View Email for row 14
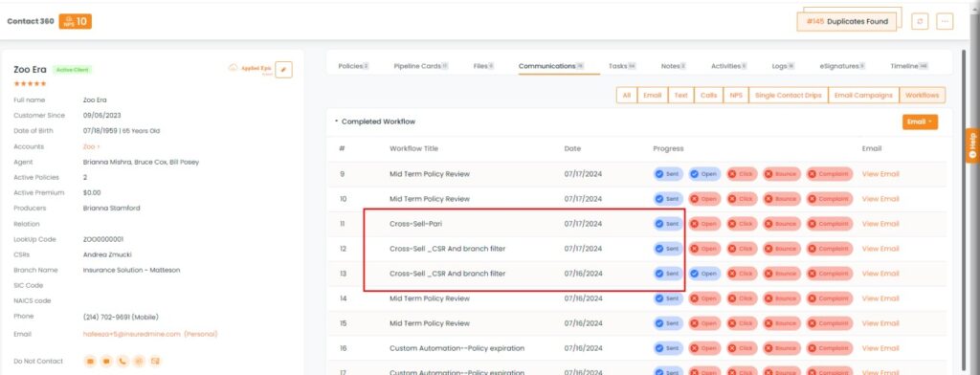The width and height of the screenshot is (980, 375). [880, 298]
